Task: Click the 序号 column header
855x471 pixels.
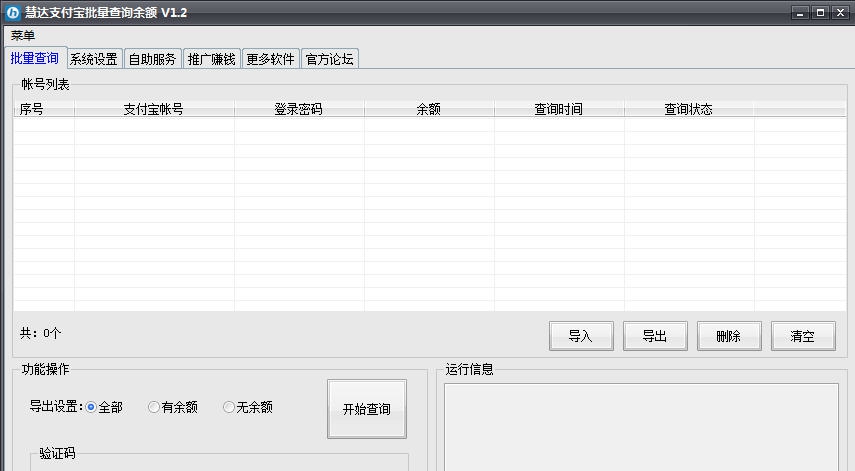Action: tap(44, 109)
